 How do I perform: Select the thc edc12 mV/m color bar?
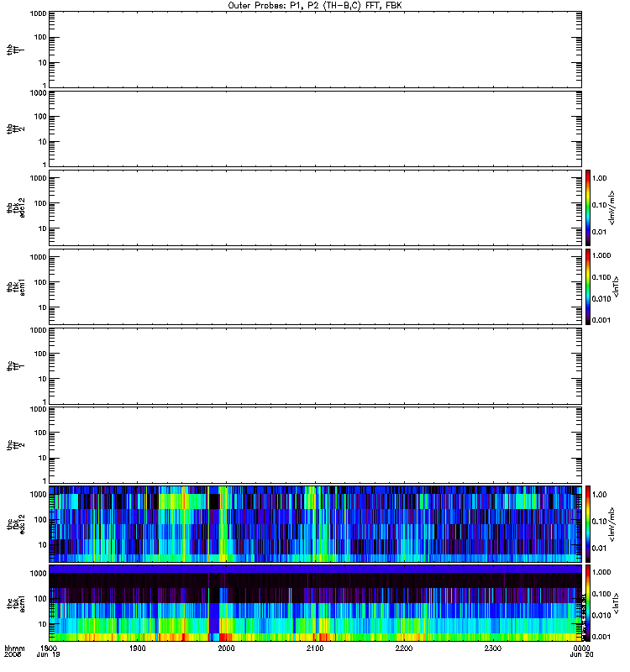coord(588,524)
